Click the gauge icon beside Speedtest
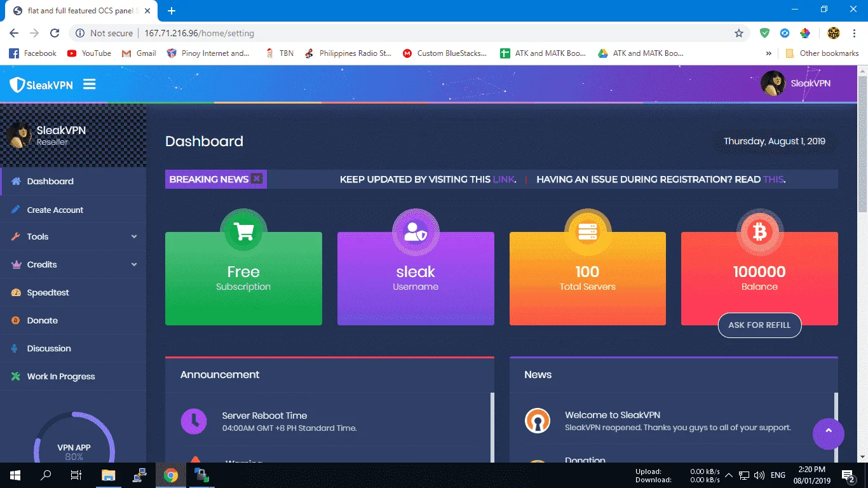Image resolution: width=868 pixels, height=488 pixels. click(x=16, y=292)
